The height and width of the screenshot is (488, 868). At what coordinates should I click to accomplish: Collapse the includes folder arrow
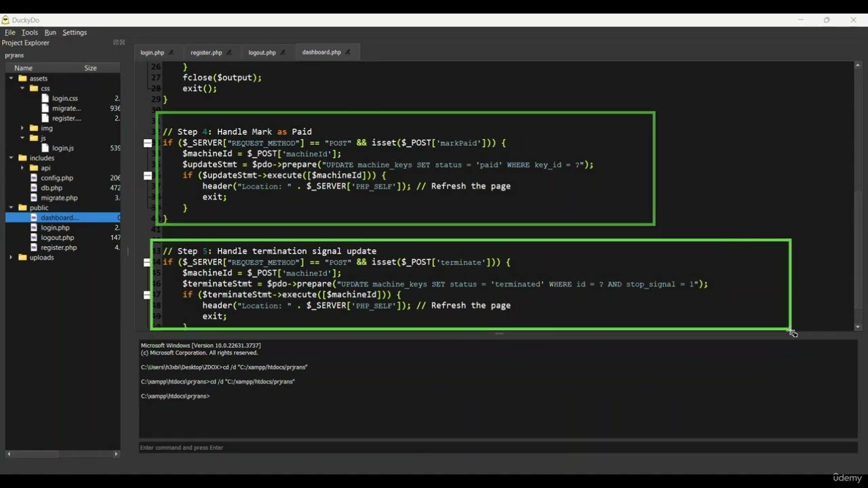[x=11, y=158]
